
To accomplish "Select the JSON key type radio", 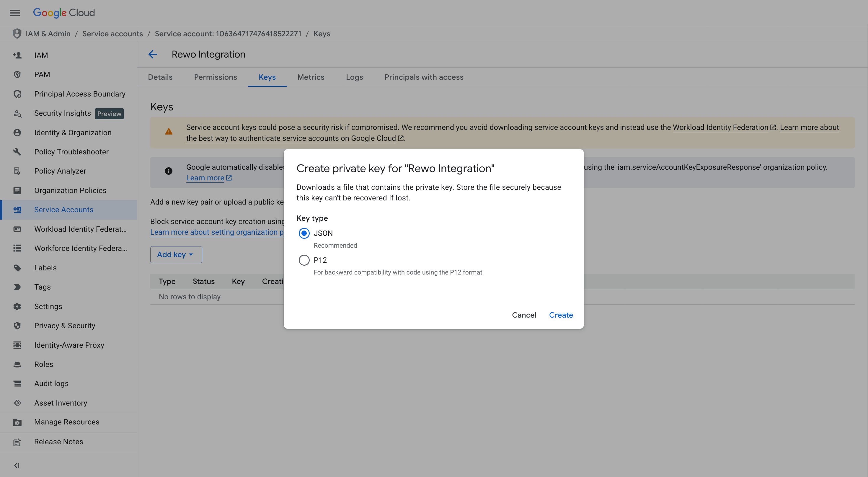I will pos(304,233).
